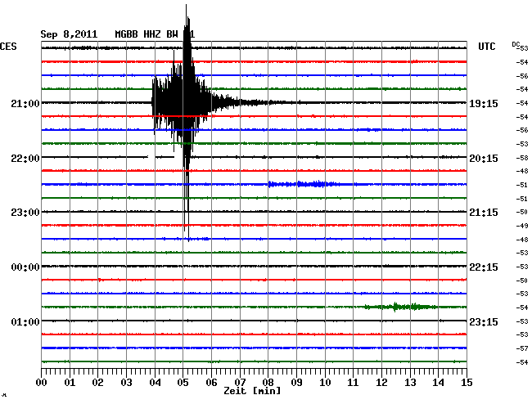Click the data gap in the 22:00 black trace
This screenshot has height=404, width=532.
[151, 157]
